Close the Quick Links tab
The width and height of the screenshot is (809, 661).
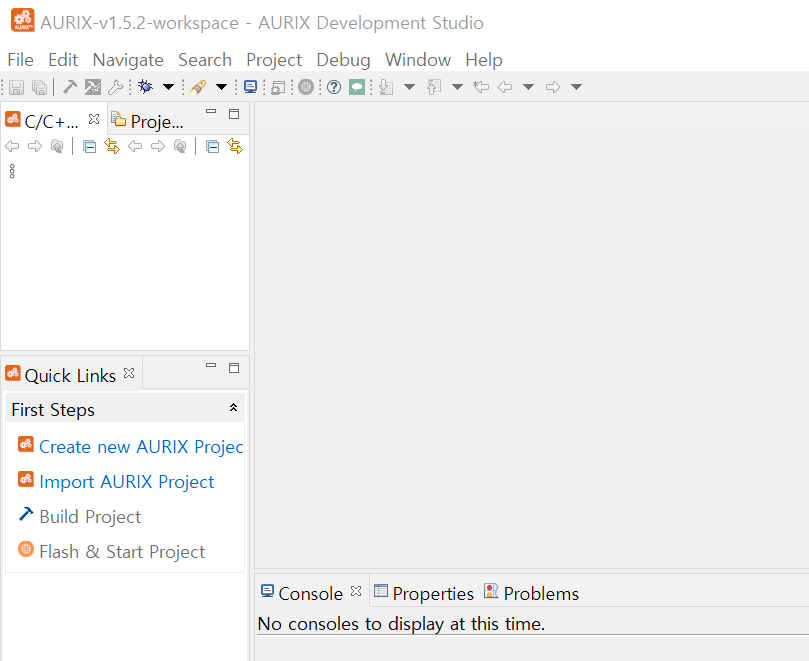[129, 373]
